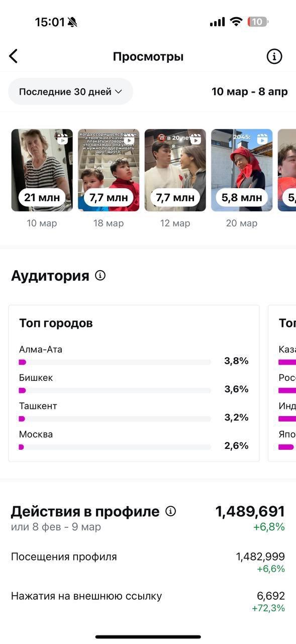This screenshot has height=644, width=296.
Task: Open Посещения профиля statistic row
Action: (x=148, y=562)
